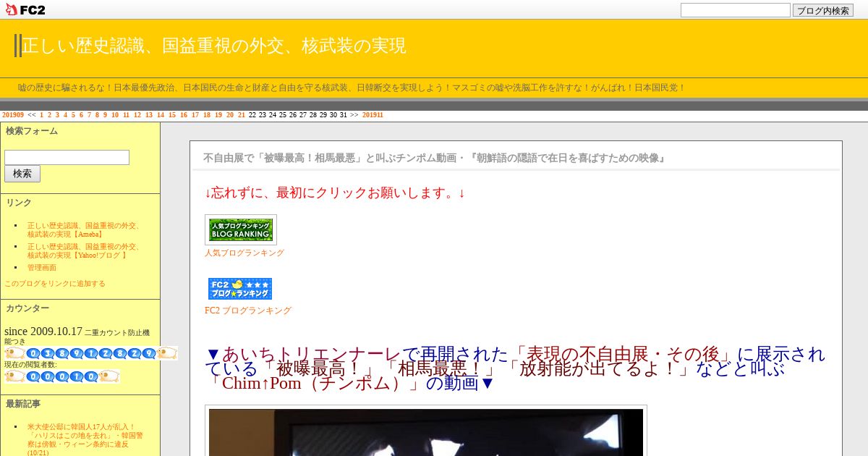Click the red ↓忘れずに、最初にクリックお願いします。↓ text

[x=335, y=193]
